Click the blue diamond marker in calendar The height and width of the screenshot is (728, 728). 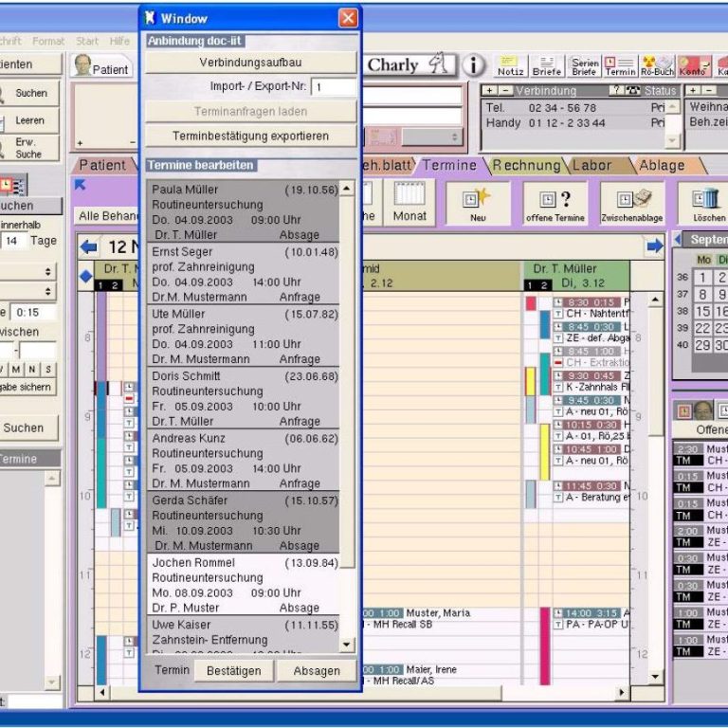tap(86, 276)
